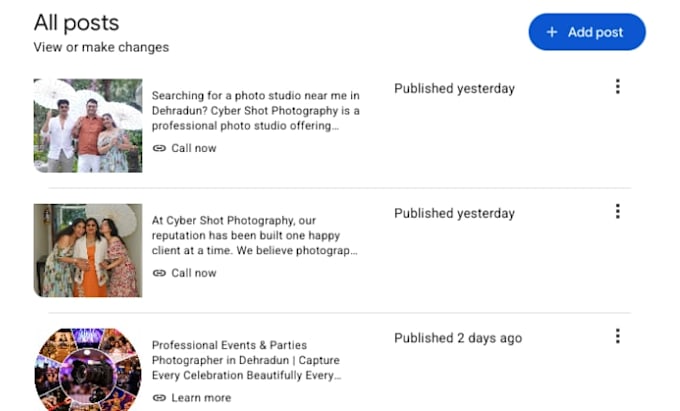Click Call now link on first post
680x411 pixels.
pyautogui.click(x=193, y=148)
